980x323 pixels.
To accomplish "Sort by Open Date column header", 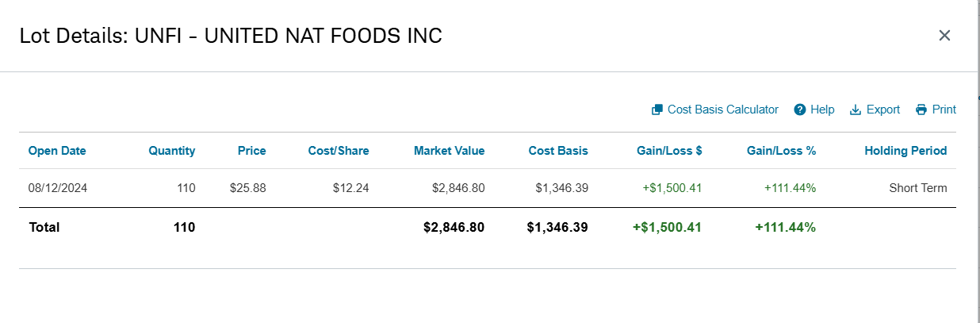I will point(57,151).
